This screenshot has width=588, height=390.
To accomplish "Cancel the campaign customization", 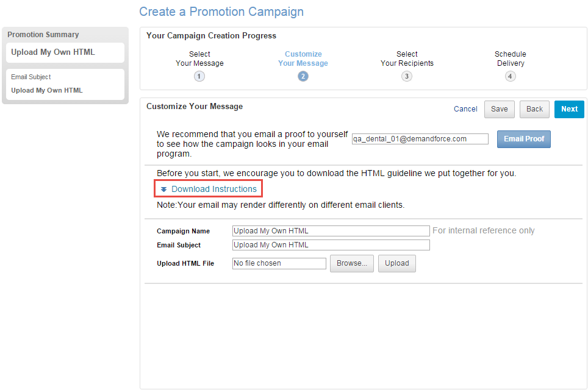I will [x=465, y=109].
